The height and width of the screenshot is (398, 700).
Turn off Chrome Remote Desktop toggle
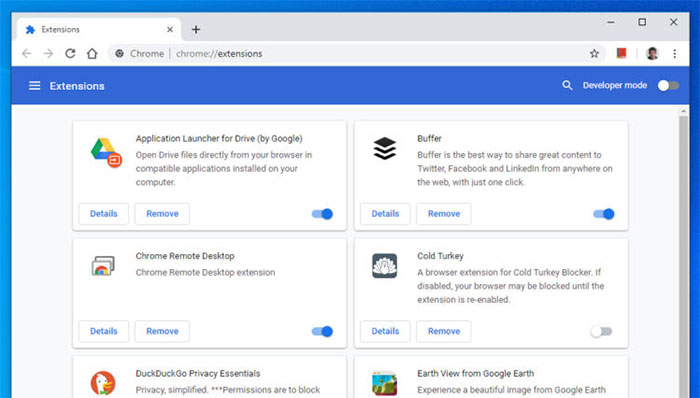coord(322,331)
